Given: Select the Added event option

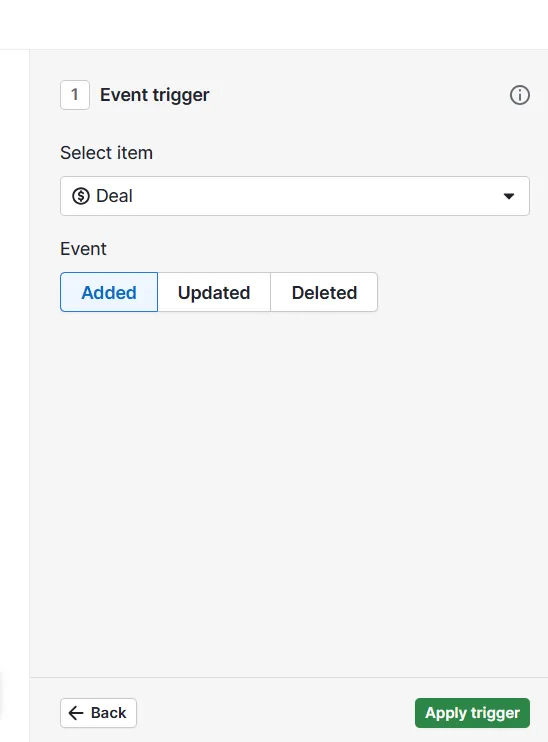Looking at the screenshot, I should point(109,292).
